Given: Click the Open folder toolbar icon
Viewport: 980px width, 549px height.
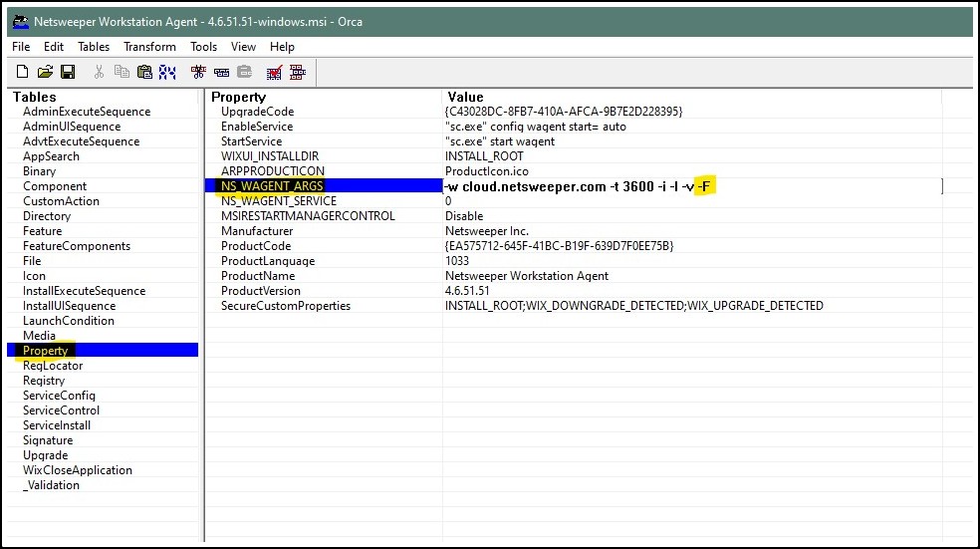Looking at the screenshot, I should coord(45,72).
